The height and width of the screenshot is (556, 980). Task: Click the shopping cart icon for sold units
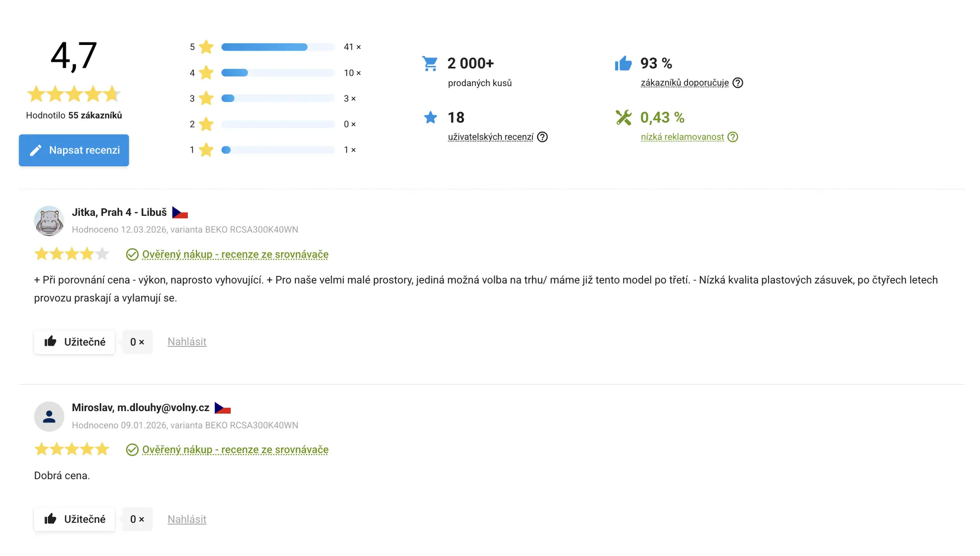[x=430, y=63]
